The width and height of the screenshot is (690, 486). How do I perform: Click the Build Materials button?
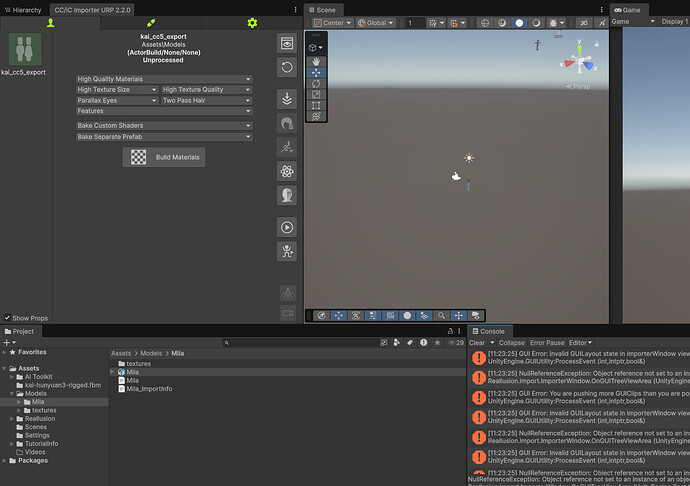coord(164,157)
